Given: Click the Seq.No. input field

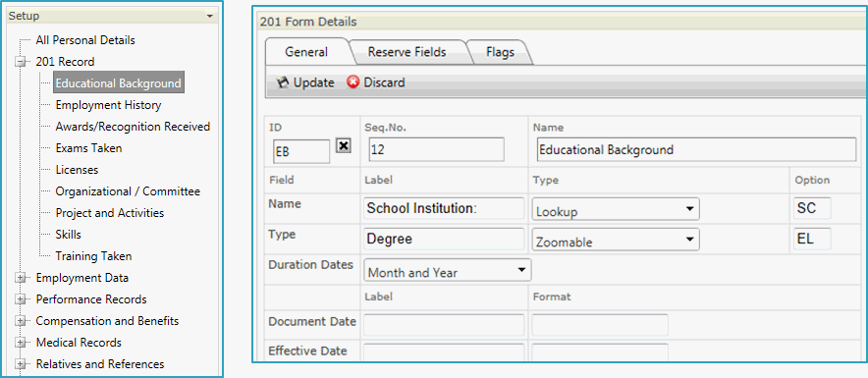Looking at the screenshot, I should tap(436, 149).
